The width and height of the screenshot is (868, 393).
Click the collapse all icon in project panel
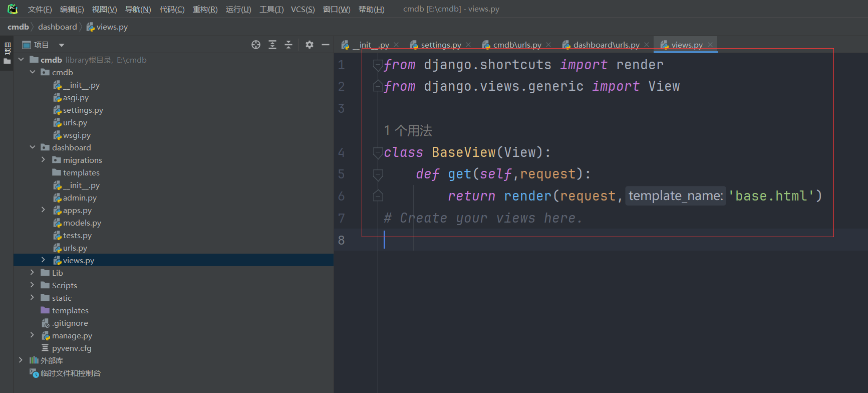click(x=288, y=45)
